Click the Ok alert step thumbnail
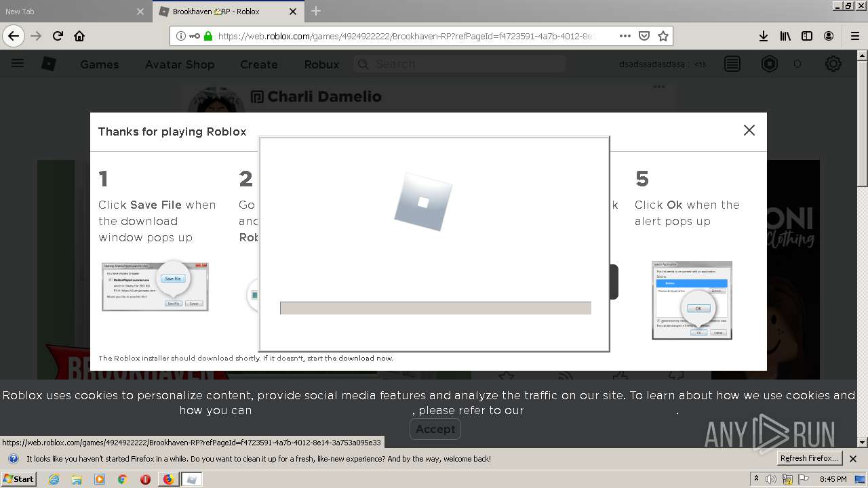The height and width of the screenshot is (488, 868). (692, 300)
